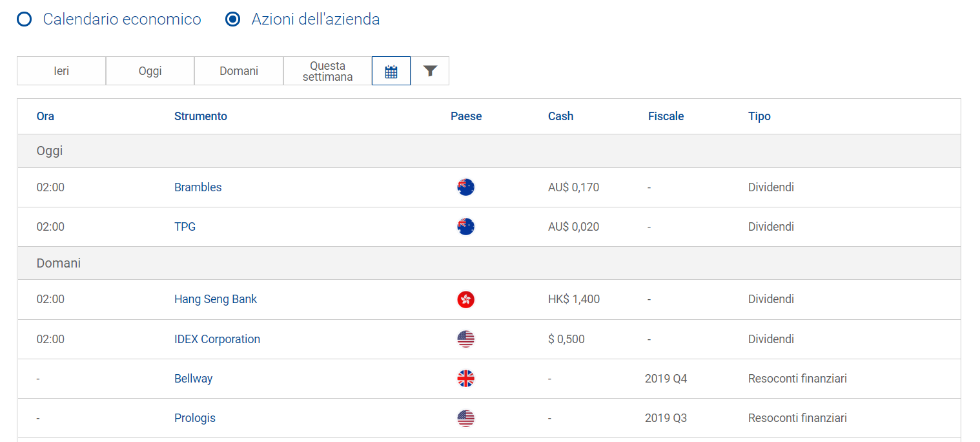Click 02:00 time in Brambles row
The width and height of the screenshot is (980, 442).
pos(50,187)
